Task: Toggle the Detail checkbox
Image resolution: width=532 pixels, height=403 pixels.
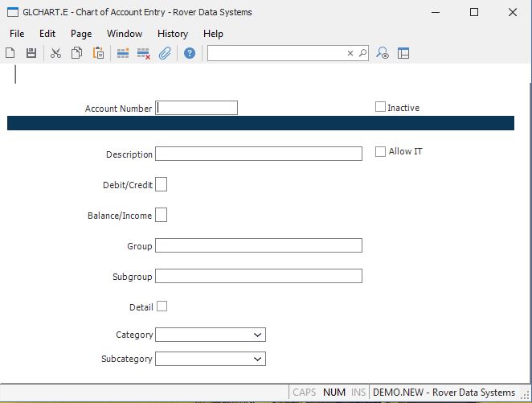Action: click(x=162, y=306)
